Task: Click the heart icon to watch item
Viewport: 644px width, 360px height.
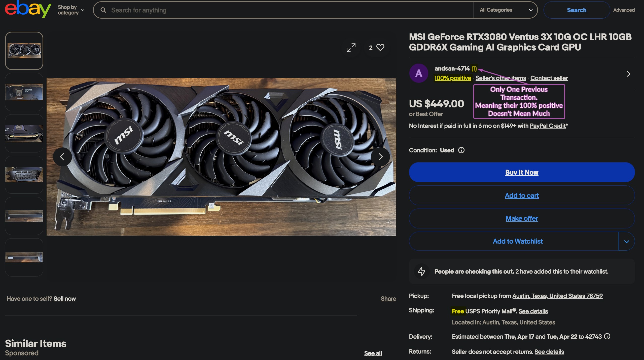Action: (x=380, y=48)
